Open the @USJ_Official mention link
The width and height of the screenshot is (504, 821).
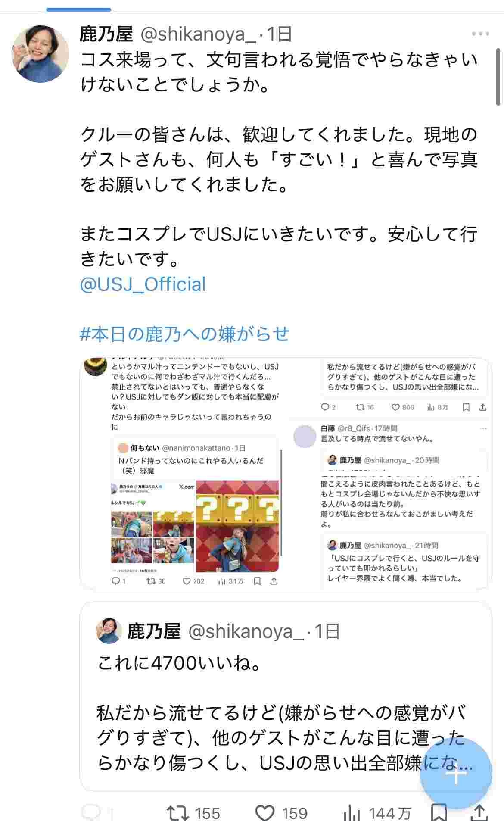[x=143, y=284]
